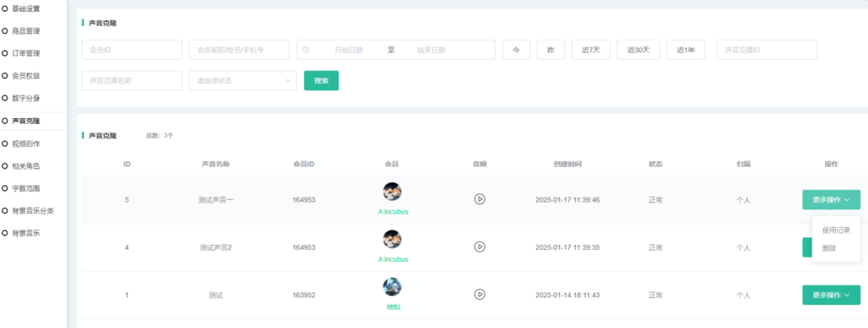Click member avatar in row ID 1
The height and width of the screenshot is (328, 868).
point(392,287)
